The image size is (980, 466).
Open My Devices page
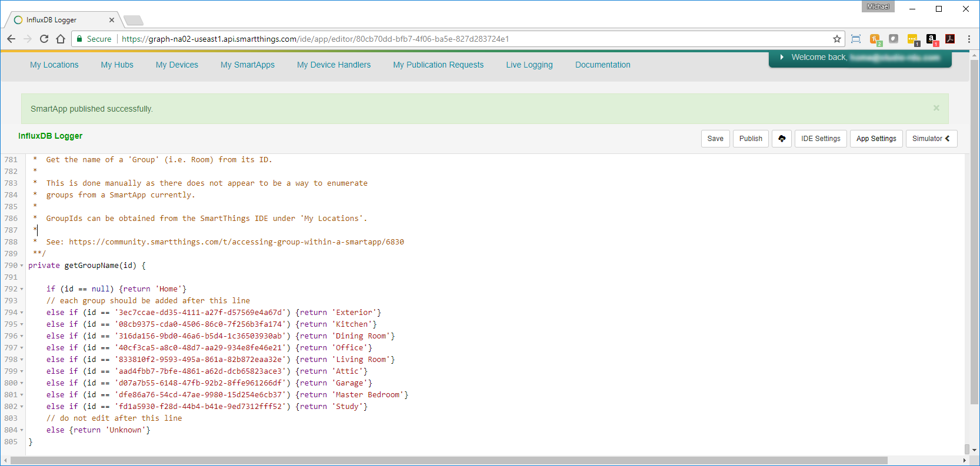pyautogui.click(x=177, y=65)
